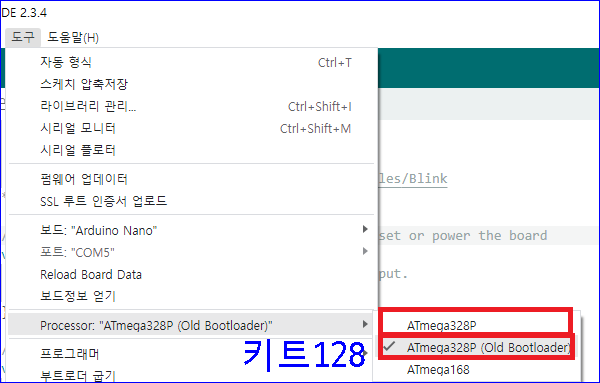Open 라이브러리 관리... entry
The width and height of the screenshot is (600, 383).
191,106
